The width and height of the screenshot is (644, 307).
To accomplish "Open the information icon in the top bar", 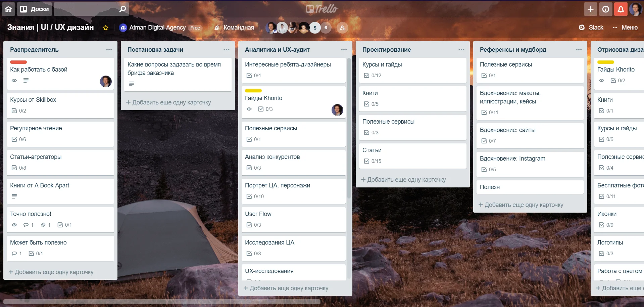I will point(605,9).
